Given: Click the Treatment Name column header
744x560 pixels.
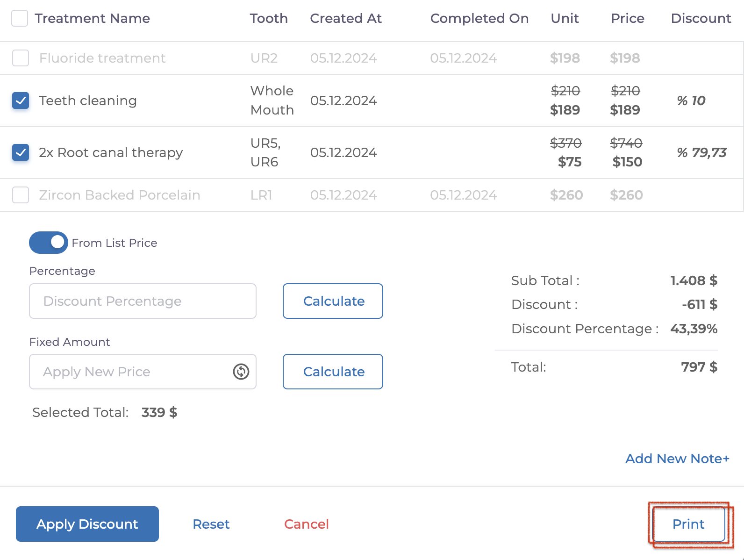Looking at the screenshot, I should [93, 18].
